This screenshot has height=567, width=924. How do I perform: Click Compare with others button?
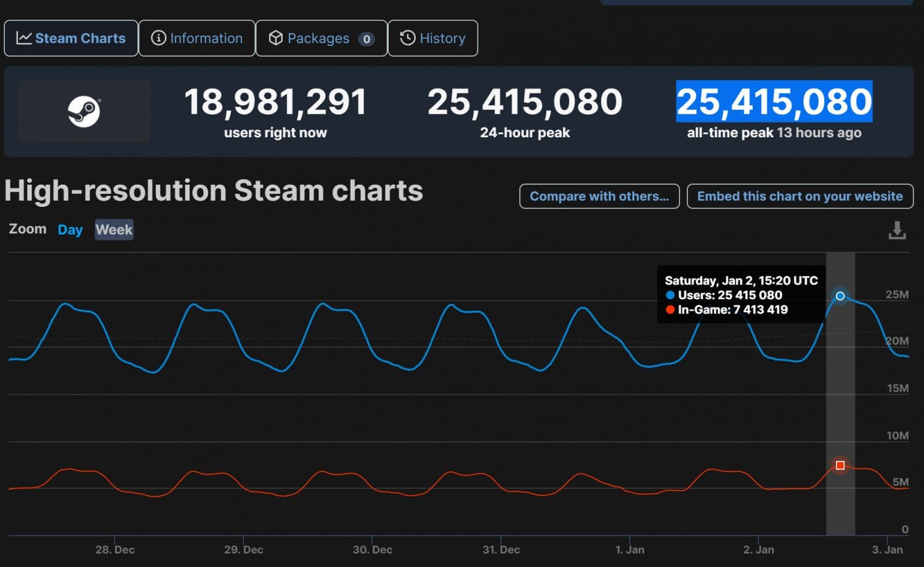click(x=599, y=196)
